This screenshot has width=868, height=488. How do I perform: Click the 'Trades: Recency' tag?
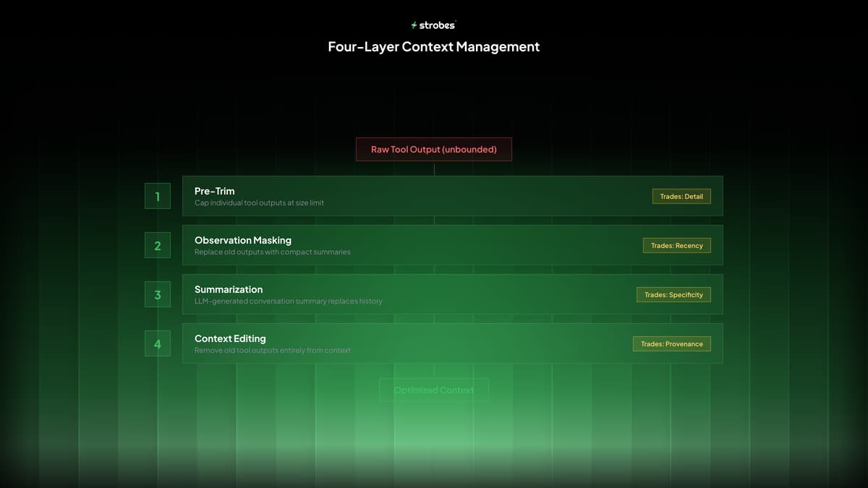click(x=677, y=246)
